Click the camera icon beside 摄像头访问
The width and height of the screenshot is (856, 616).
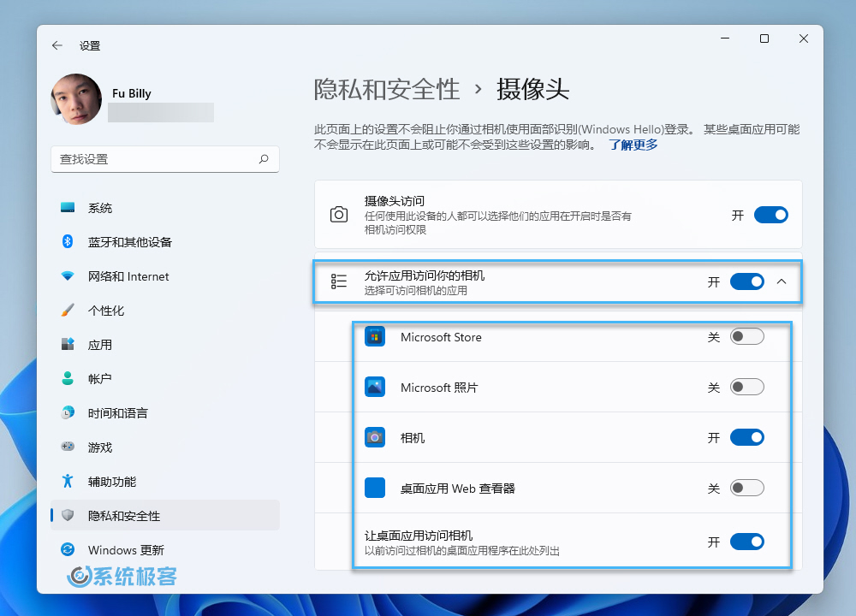338,215
